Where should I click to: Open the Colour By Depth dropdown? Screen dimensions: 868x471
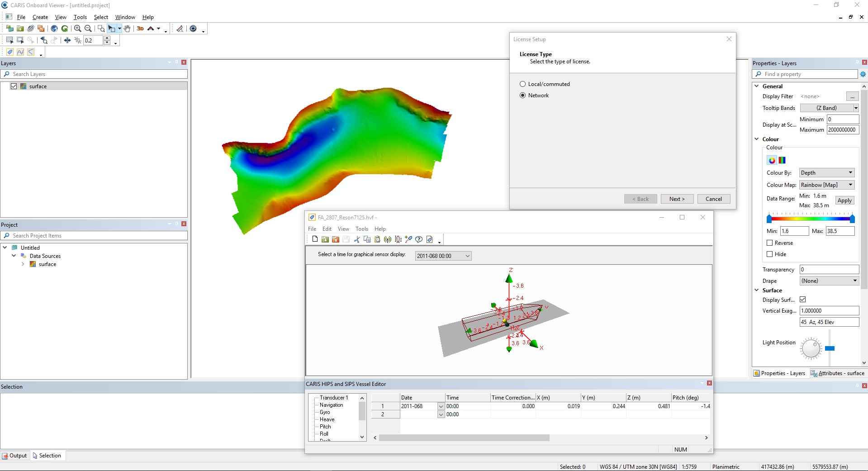click(x=826, y=173)
